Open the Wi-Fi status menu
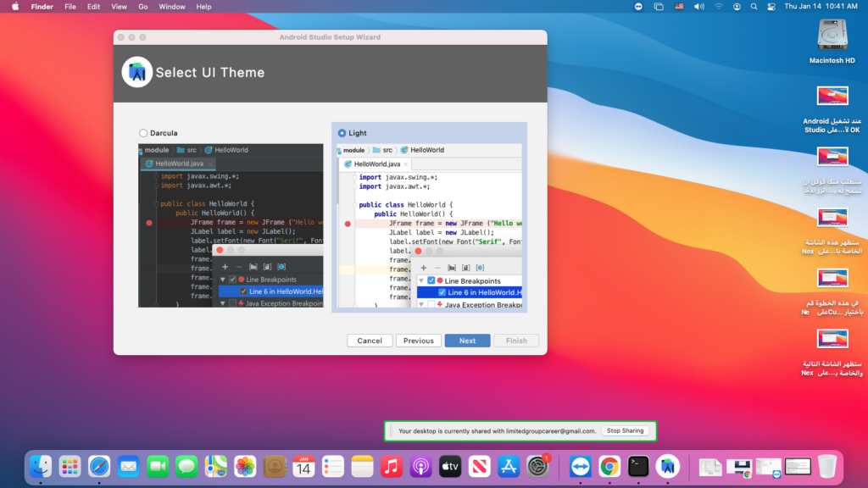Viewport: 868px width, 488px height. pos(719,7)
